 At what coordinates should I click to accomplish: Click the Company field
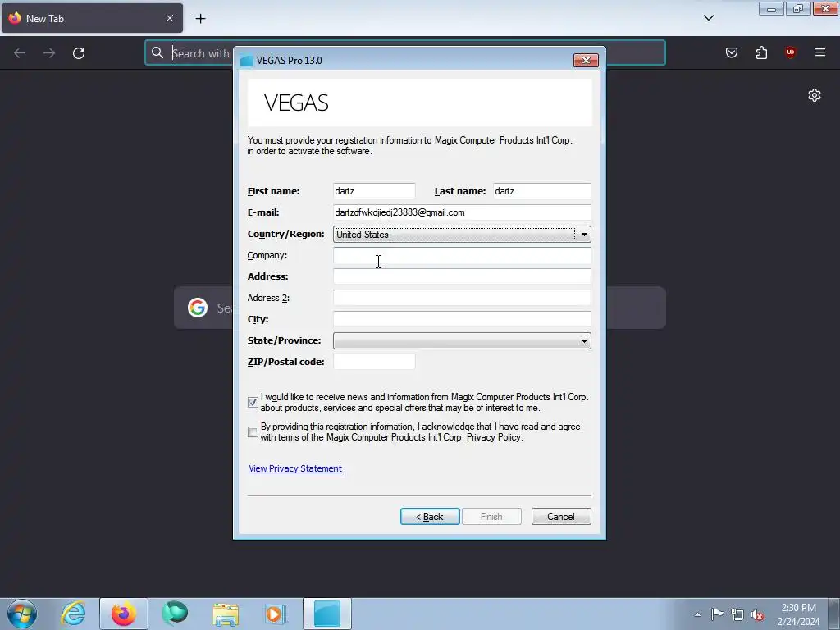462,255
